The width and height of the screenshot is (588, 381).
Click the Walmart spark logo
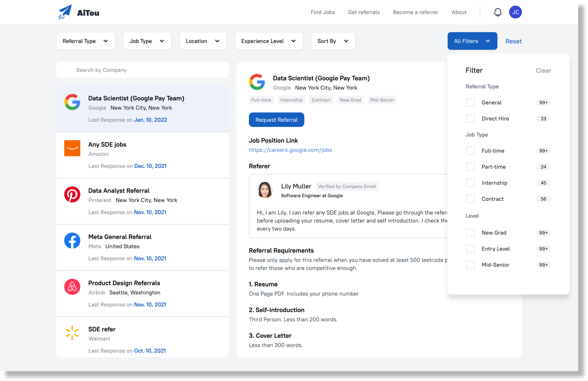pyautogui.click(x=72, y=333)
